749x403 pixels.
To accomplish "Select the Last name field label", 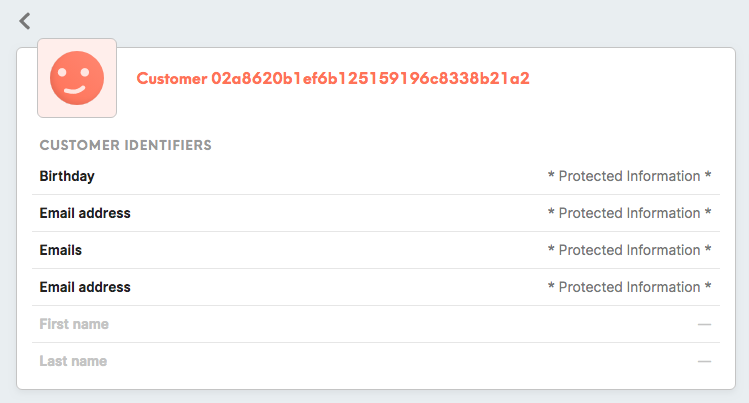I will coord(73,361).
